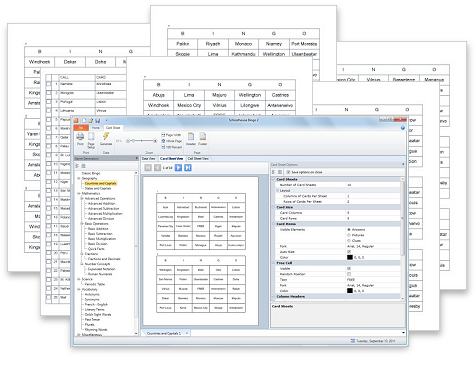Jump to the last card sheet page
This screenshot has width=476, height=365.
tap(188, 168)
